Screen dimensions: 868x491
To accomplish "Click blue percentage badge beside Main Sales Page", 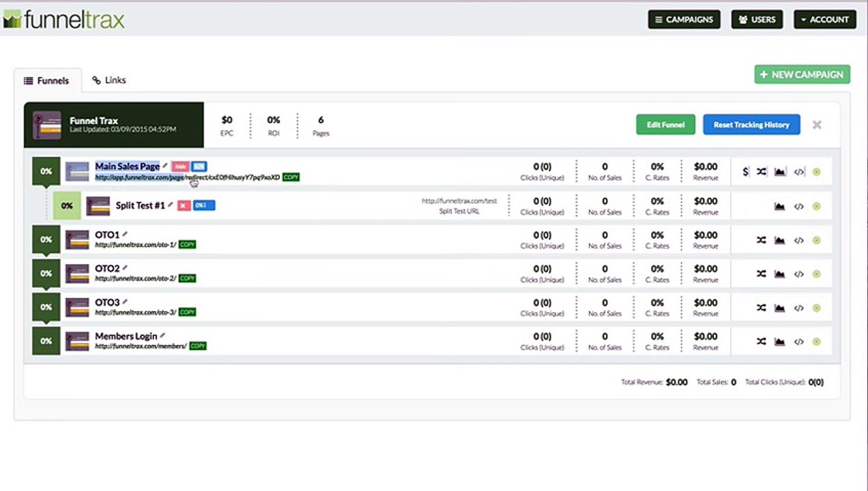I will pos(199,166).
